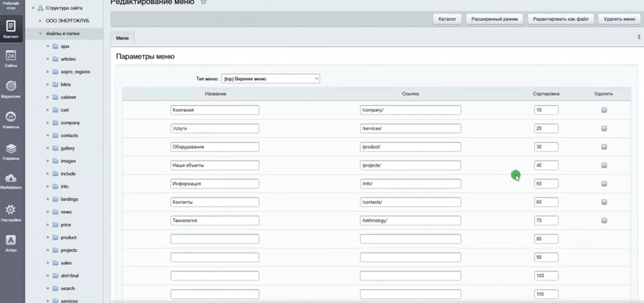This screenshot has width=644, height=303.
Task: Click the Удалить меню button
Action: click(619, 19)
